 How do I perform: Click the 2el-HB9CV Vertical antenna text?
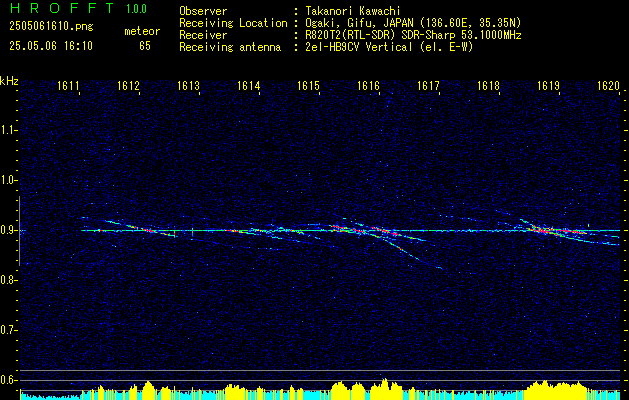coord(389,47)
